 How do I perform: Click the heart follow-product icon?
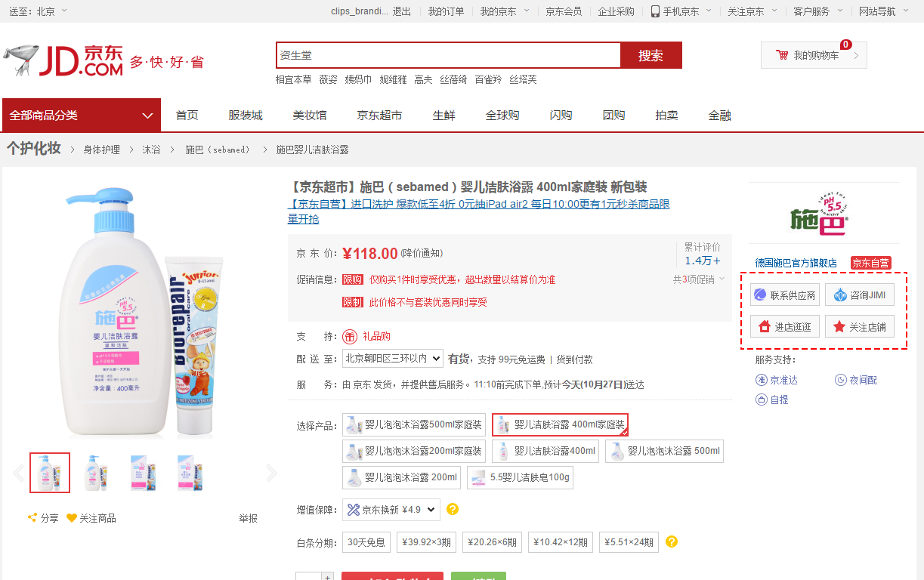click(72, 518)
